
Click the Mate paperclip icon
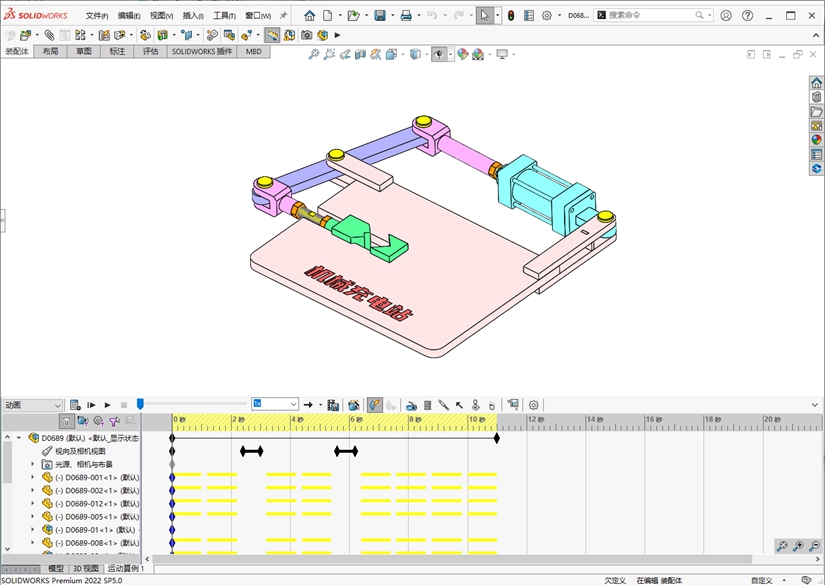49,35
